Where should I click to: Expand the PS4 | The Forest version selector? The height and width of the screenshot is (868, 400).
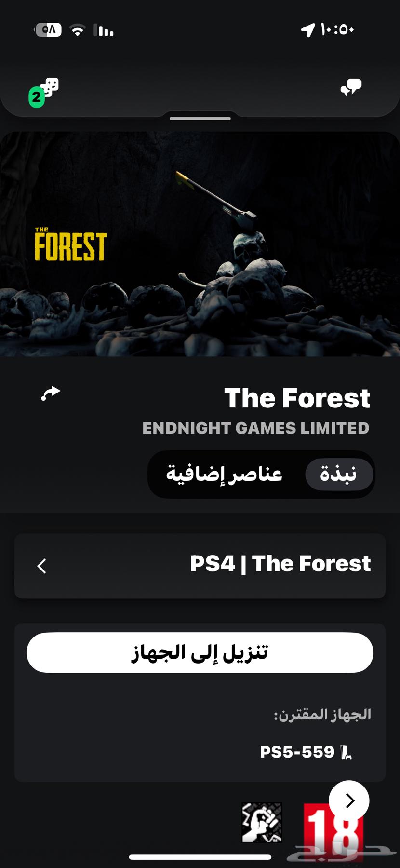[x=200, y=566]
